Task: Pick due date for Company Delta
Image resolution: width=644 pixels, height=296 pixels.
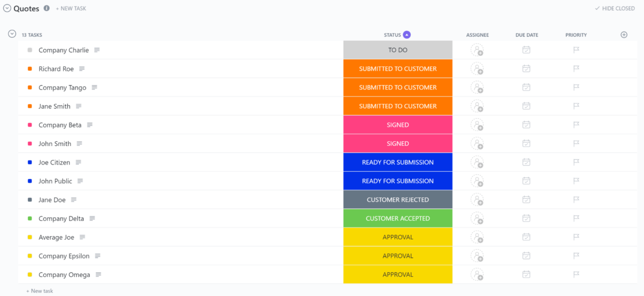Action: 526,218
